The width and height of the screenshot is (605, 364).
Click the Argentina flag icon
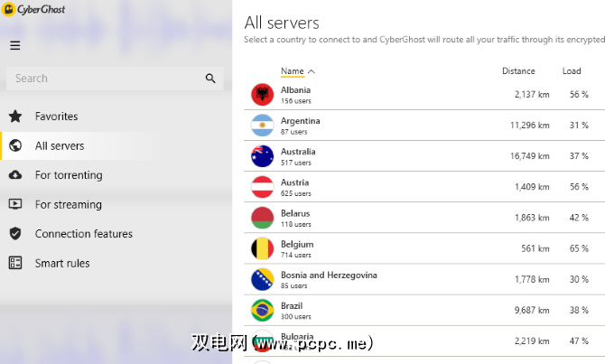pos(263,126)
